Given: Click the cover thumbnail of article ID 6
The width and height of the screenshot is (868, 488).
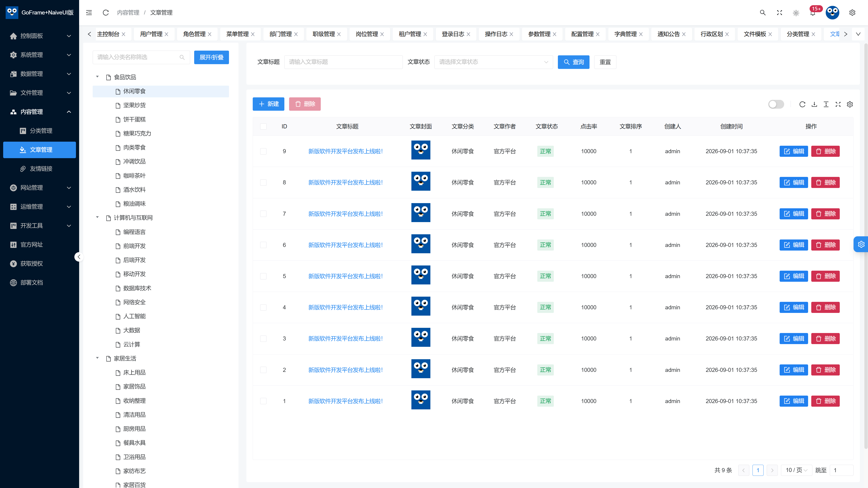Looking at the screenshot, I should coord(420,244).
